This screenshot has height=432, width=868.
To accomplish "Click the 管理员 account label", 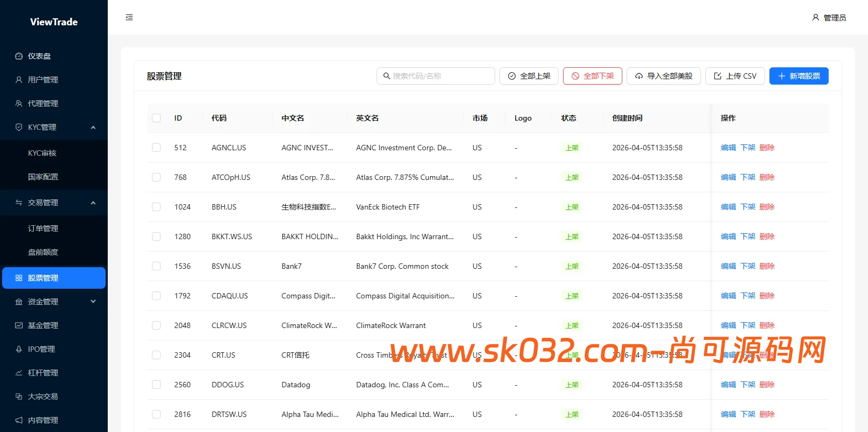I will (x=835, y=18).
